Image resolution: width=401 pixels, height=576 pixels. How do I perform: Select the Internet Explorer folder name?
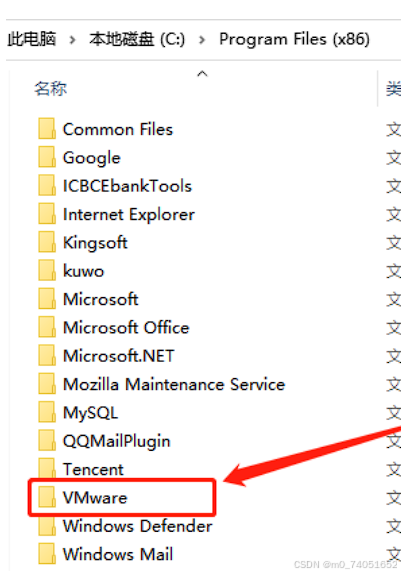click(129, 215)
